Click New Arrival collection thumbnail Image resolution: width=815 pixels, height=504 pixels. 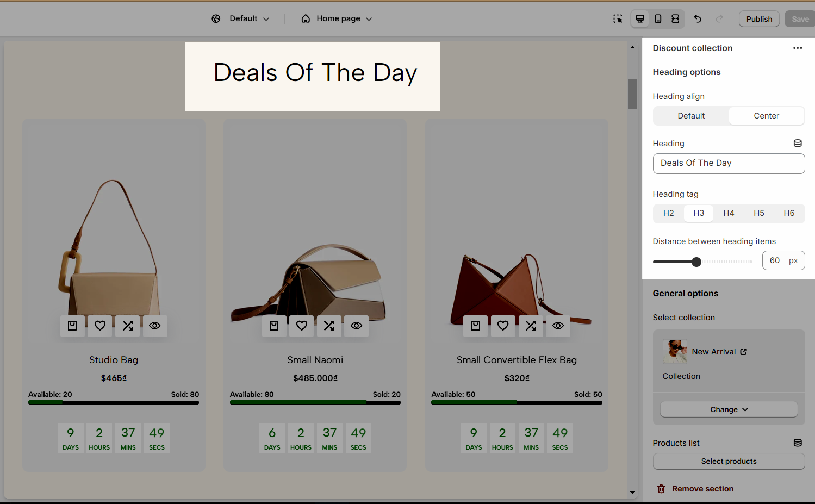pos(675,352)
